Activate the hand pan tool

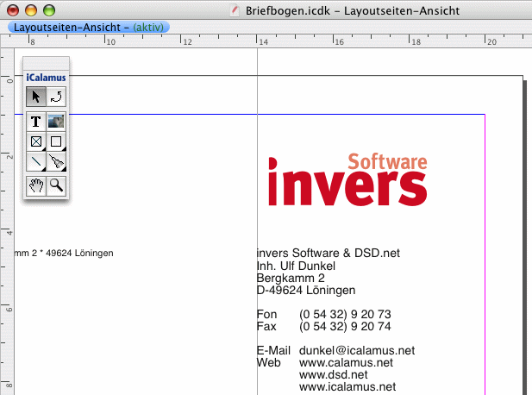pos(36,185)
